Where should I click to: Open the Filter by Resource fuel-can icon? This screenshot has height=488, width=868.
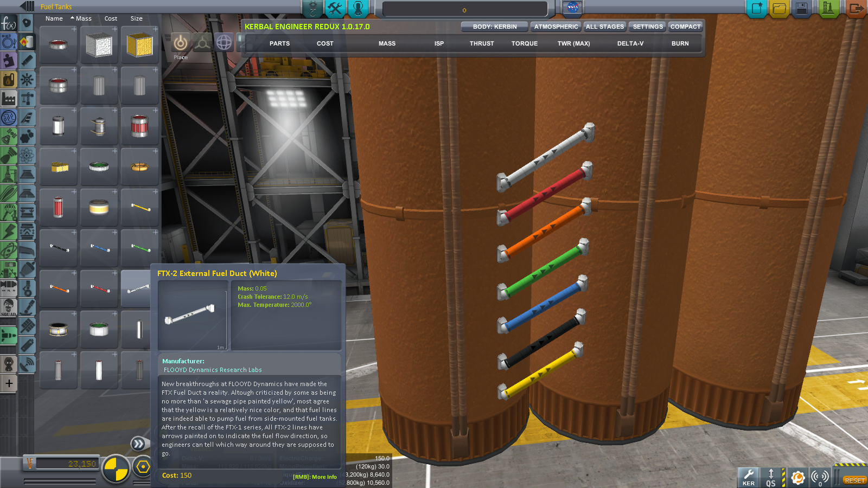[x=8, y=80]
